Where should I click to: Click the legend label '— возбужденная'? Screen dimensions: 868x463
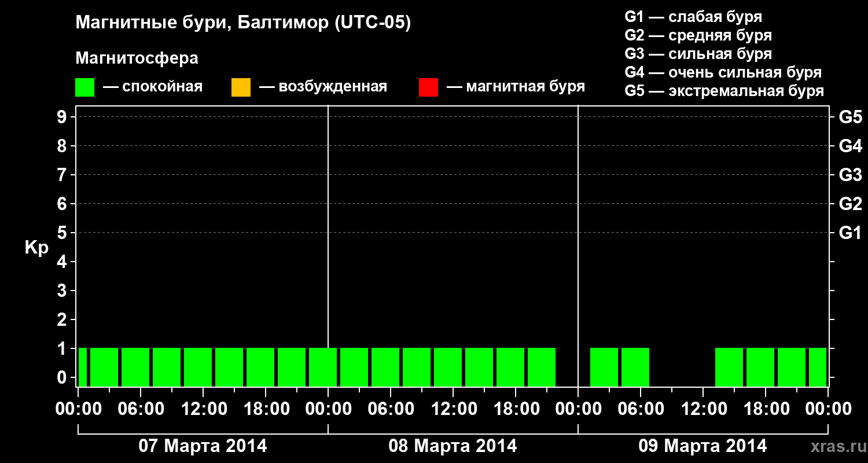pos(323,87)
